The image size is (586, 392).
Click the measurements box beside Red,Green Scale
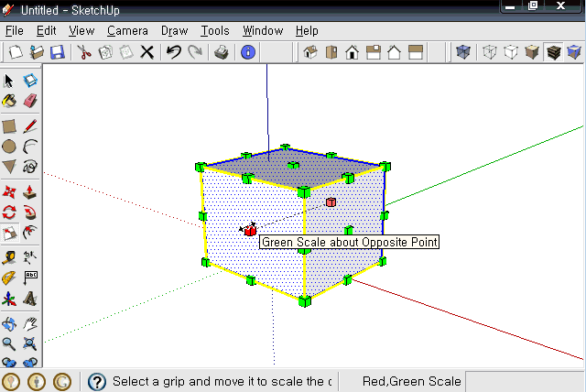(x=524, y=382)
